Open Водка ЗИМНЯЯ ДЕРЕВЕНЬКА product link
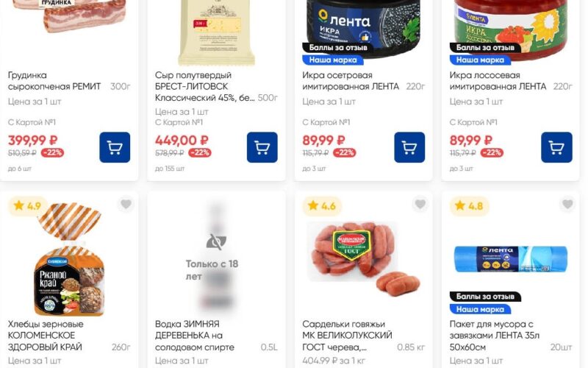The width and height of the screenshot is (588, 368). tap(195, 336)
